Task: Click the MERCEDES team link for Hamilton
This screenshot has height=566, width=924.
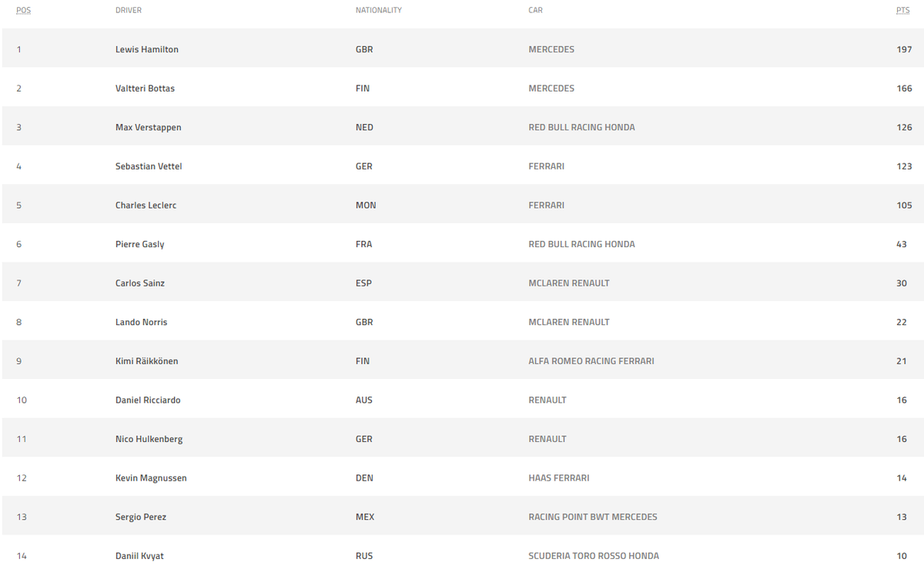Action: click(551, 49)
